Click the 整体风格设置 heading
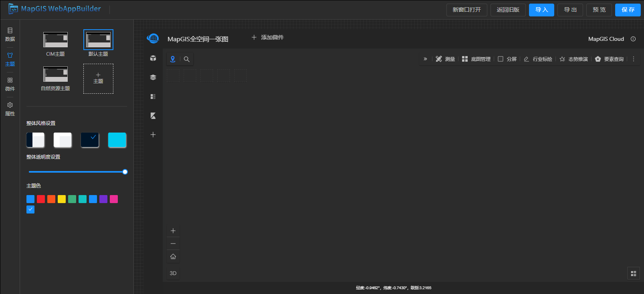Screen dimensions: 644x294 pos(41,123)
